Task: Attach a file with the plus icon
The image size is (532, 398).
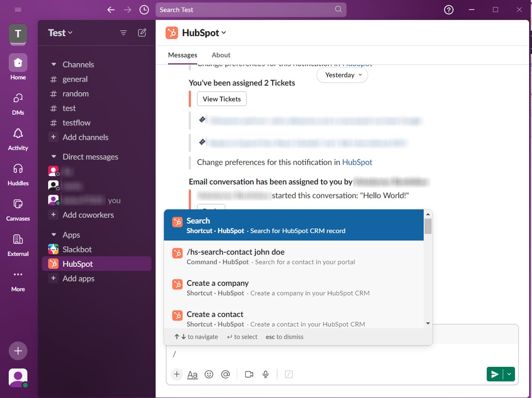Action: [176, 374]
